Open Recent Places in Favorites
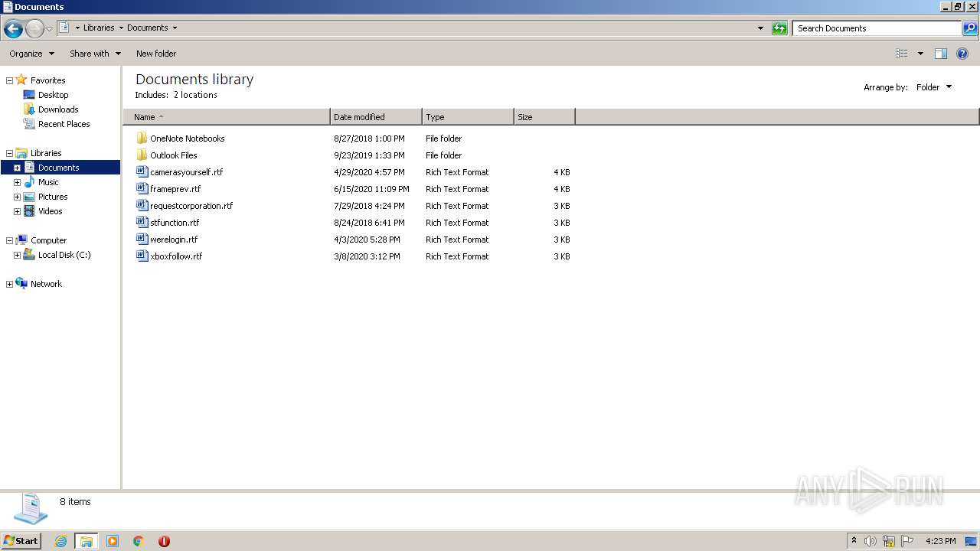Image resolution: width=980 pixels, height=551 pixels. click(x=64, y=124)
